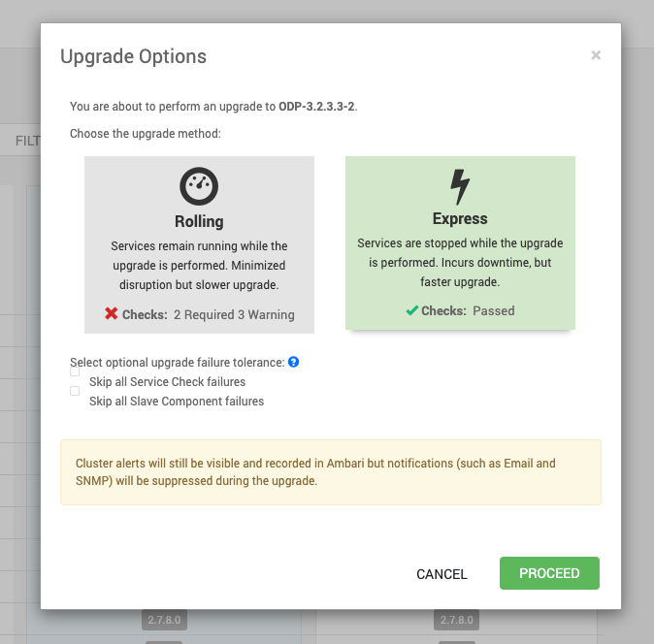The width and height of the screenshot is (654, 644).
Task: Close the Upgrade Options dialog
Action: click(x=596, y=55)
